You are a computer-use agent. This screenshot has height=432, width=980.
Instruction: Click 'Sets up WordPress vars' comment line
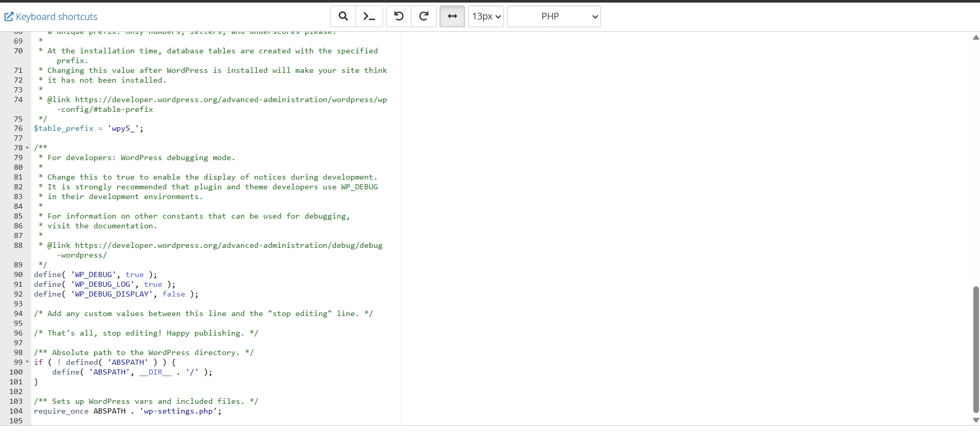tap(146, 401)
